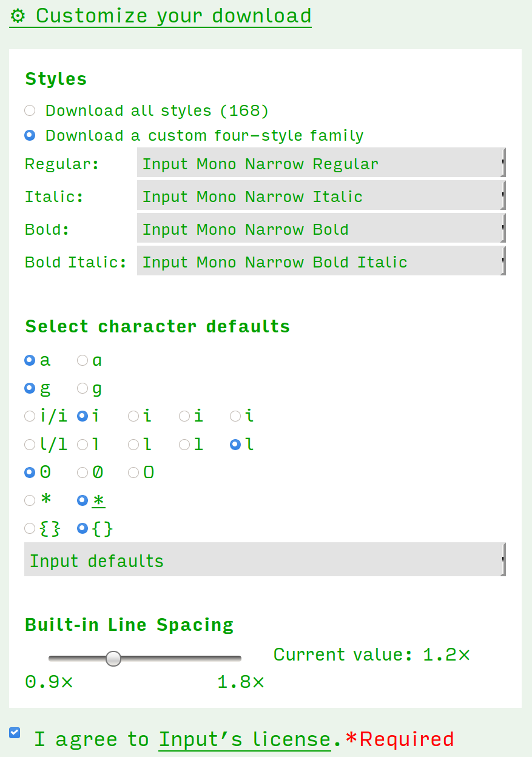
Task: Click the currently selected 'i' variant radio
Action: pos(82,416)
